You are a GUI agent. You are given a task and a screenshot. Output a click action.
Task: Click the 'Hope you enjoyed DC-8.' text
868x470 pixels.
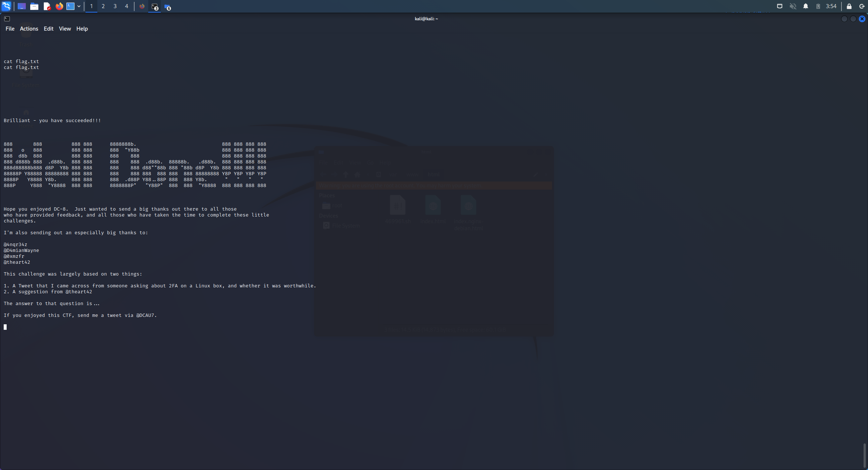click(36, 209)
